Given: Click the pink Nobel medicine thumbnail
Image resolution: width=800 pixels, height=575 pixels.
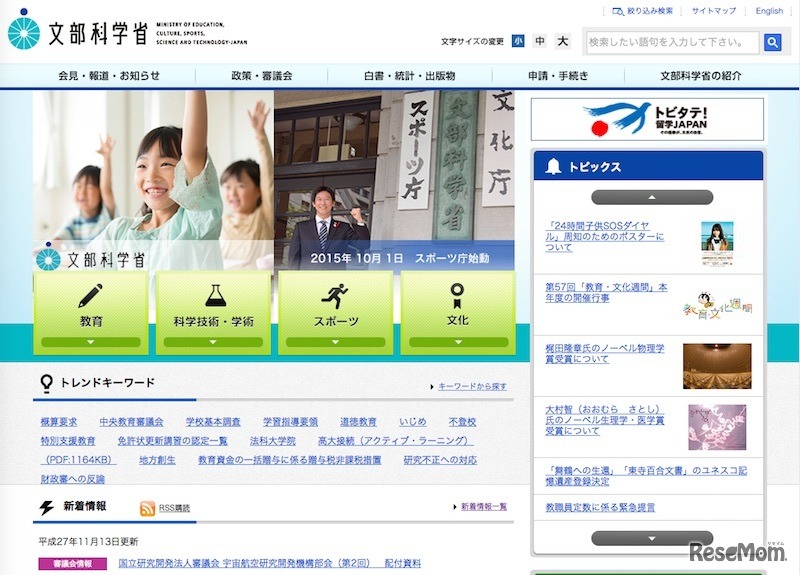Looking at the screenshot, I should [x=717, y=427].
